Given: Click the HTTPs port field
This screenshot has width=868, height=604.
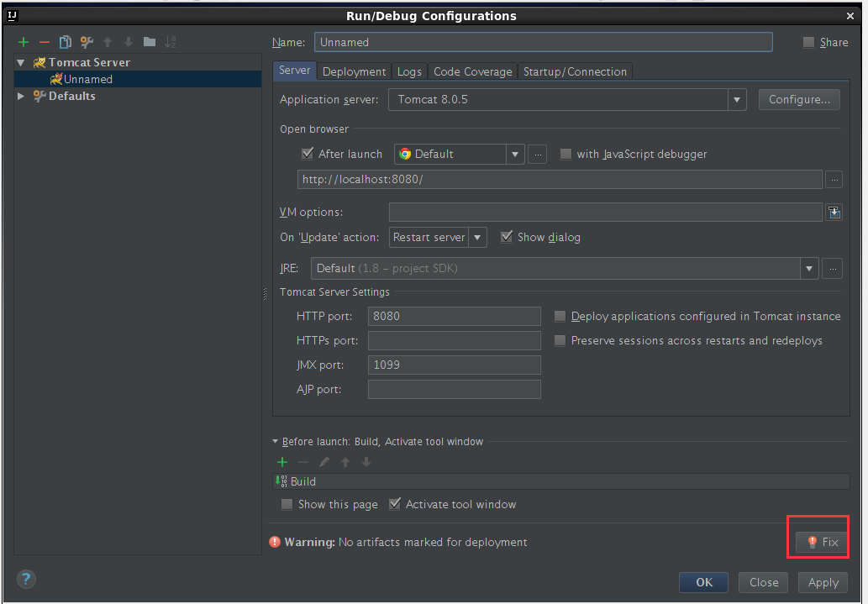Looking at the screenshot, I should tap(455, 340).
